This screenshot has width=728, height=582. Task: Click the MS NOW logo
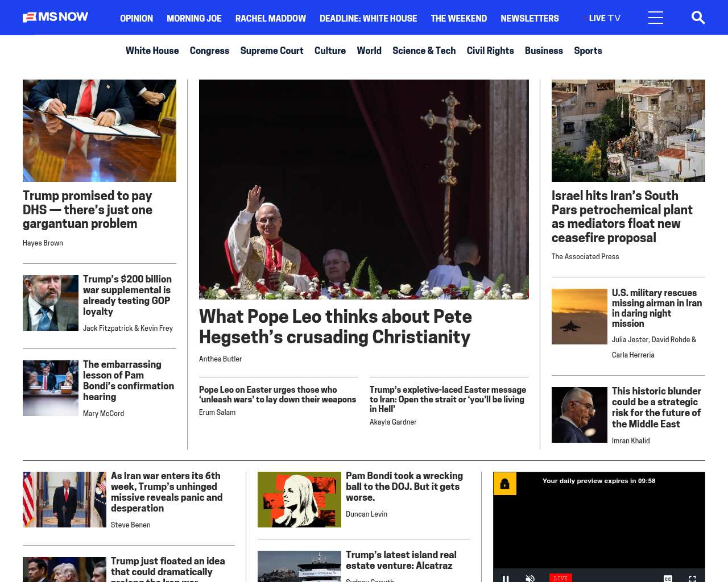point(56,17)
